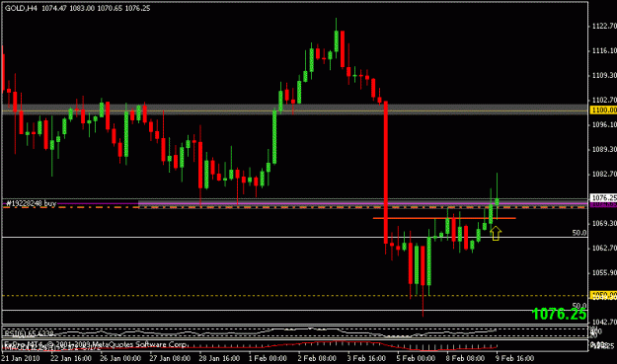Click the white 1076.25 current price tag on axis

pos(603,197)
